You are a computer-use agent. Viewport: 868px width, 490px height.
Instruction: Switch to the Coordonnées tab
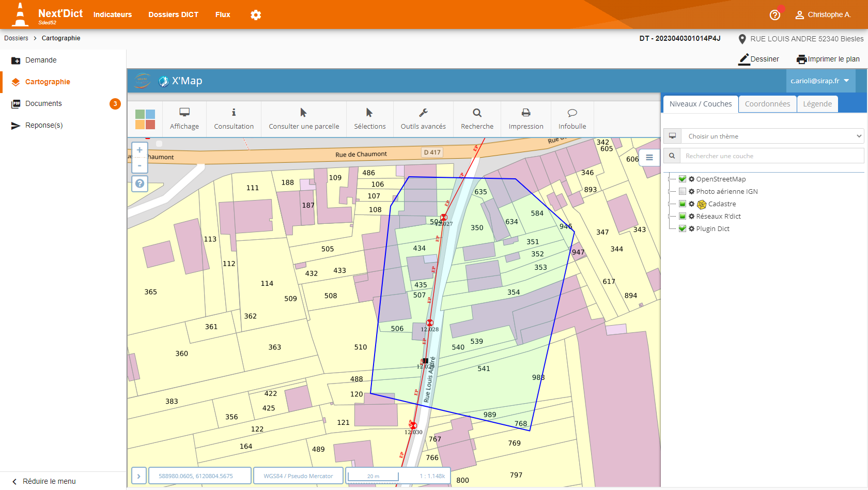tap(767, 104)
